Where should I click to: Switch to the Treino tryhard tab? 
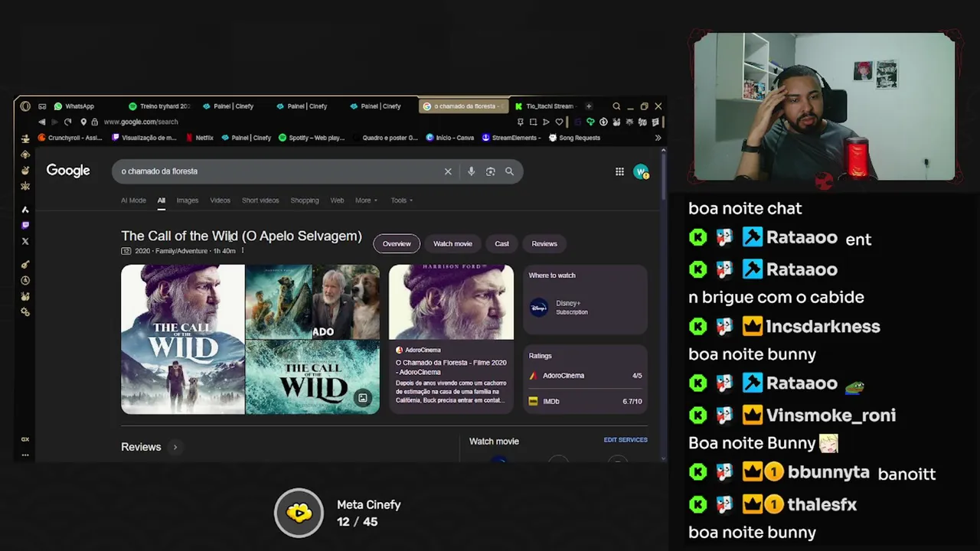159,106
